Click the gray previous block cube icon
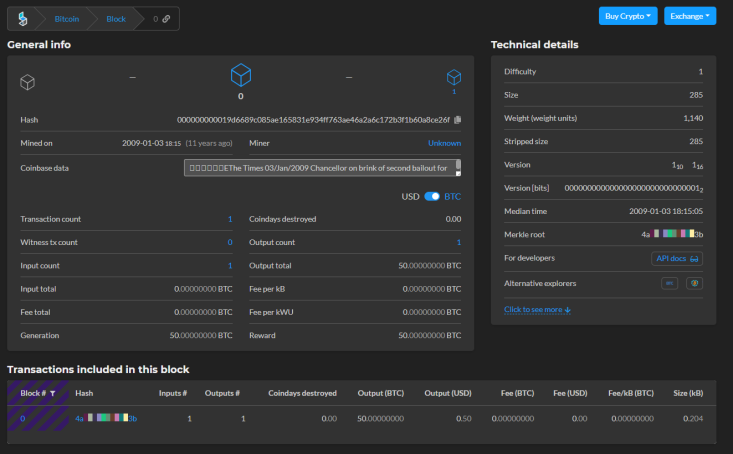Screen dimensions: 733x454 point(28,82)
